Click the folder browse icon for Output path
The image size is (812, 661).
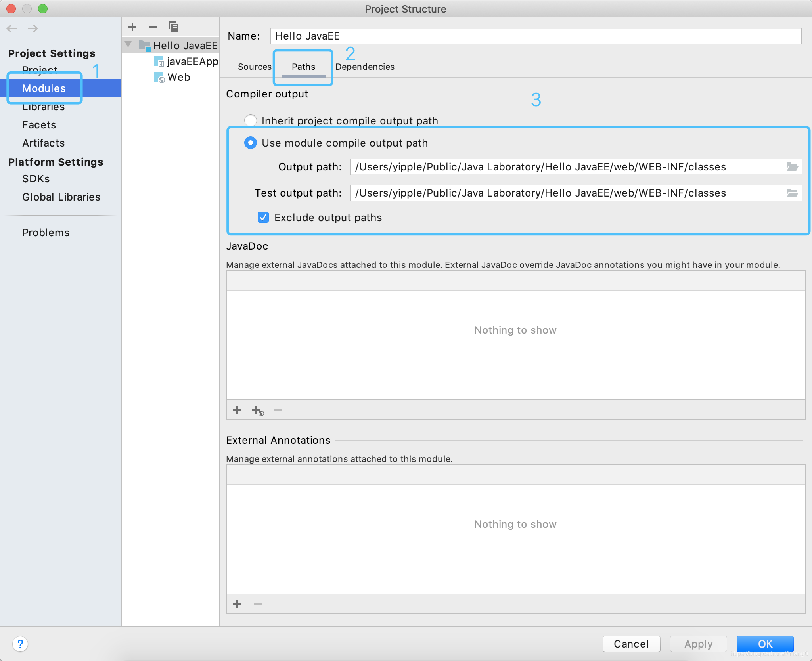pyautogui.click(x=793, y=166)
